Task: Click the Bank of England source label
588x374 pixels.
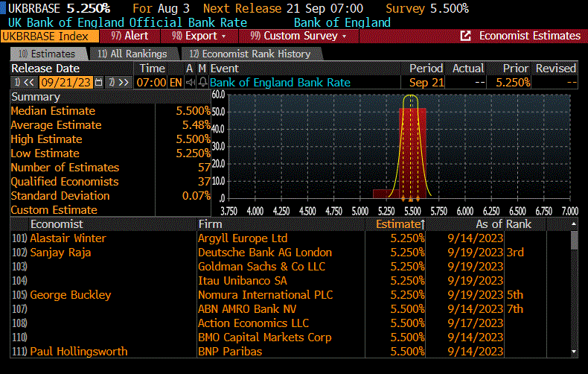Action: tap(342, 22)
